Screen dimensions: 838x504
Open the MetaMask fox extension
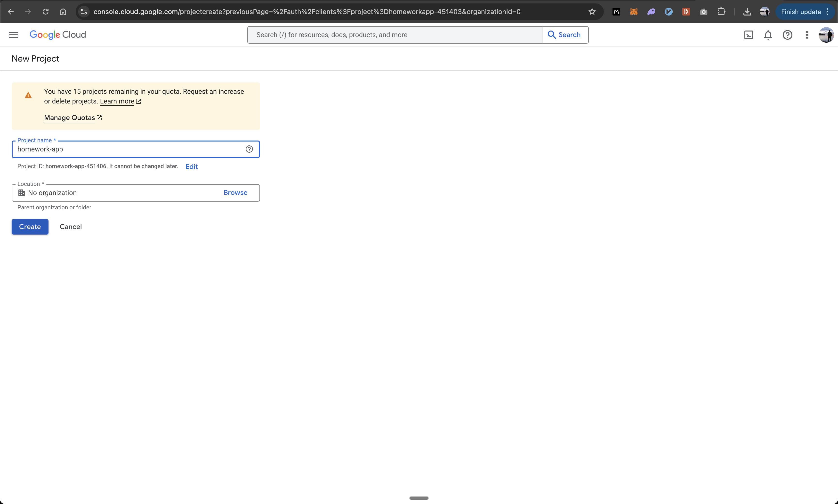(634, 12)
